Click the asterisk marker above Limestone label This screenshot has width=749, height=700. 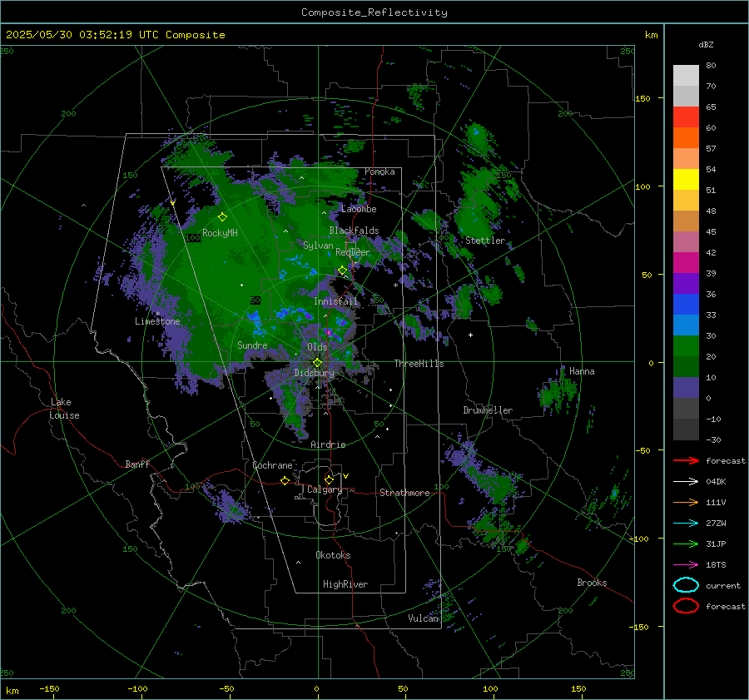click(157, 314)
